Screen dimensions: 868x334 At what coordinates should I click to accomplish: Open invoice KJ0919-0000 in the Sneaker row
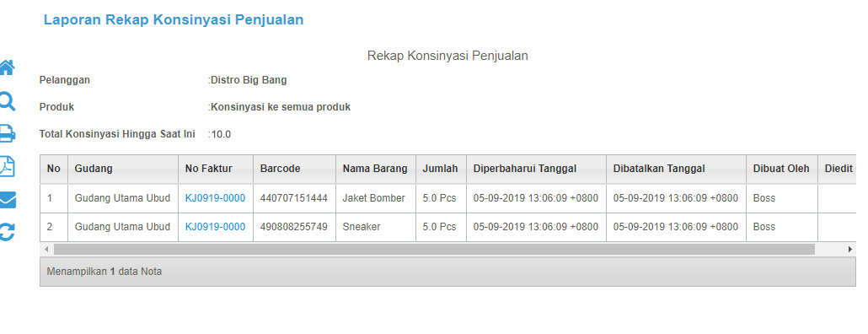click(x=215, y=227)
